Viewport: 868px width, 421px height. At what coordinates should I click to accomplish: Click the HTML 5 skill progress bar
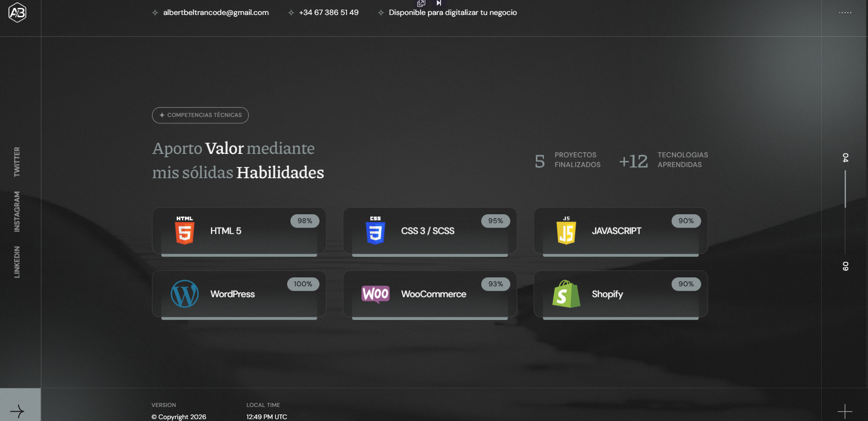click(239, 255)
